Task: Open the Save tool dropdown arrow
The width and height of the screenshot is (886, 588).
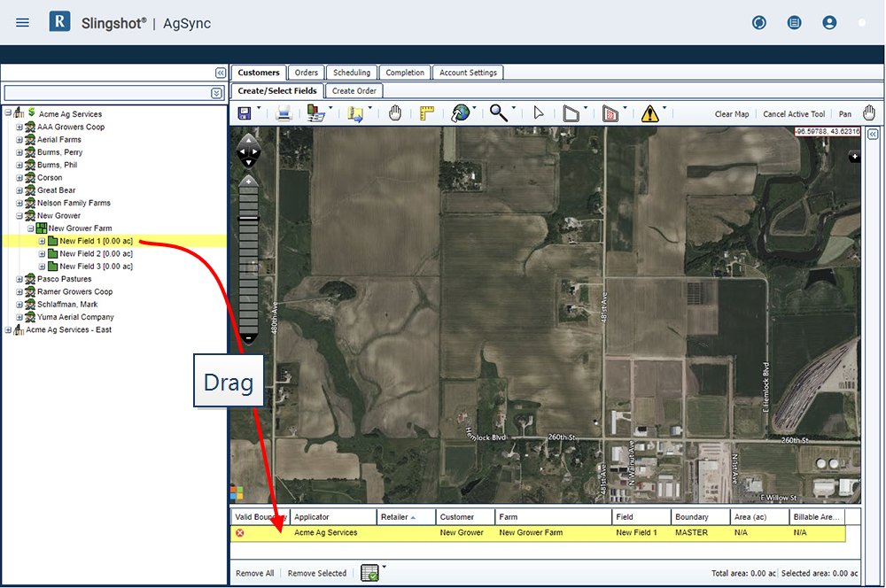Action: (x=259, y=107)
